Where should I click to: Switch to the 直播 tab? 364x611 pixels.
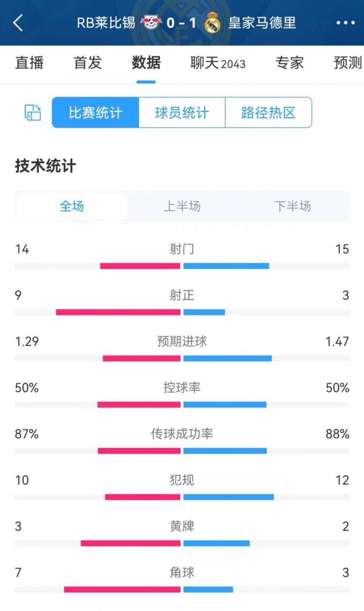(30, 63)
